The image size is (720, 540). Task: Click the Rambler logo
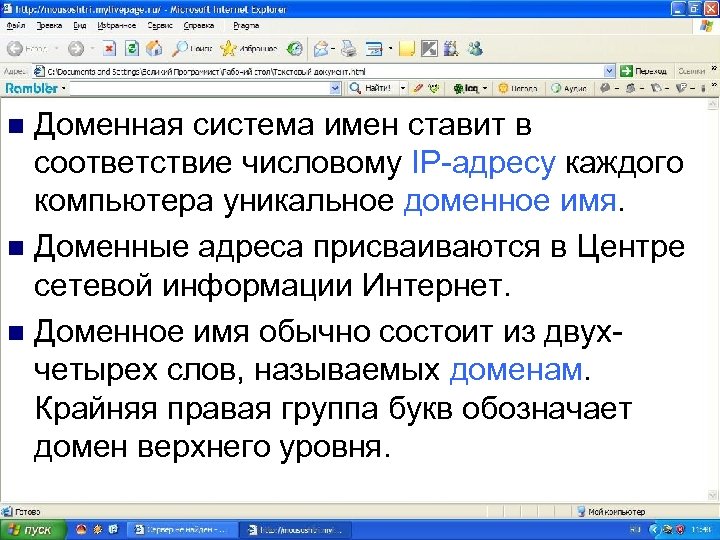pos(31,88)
